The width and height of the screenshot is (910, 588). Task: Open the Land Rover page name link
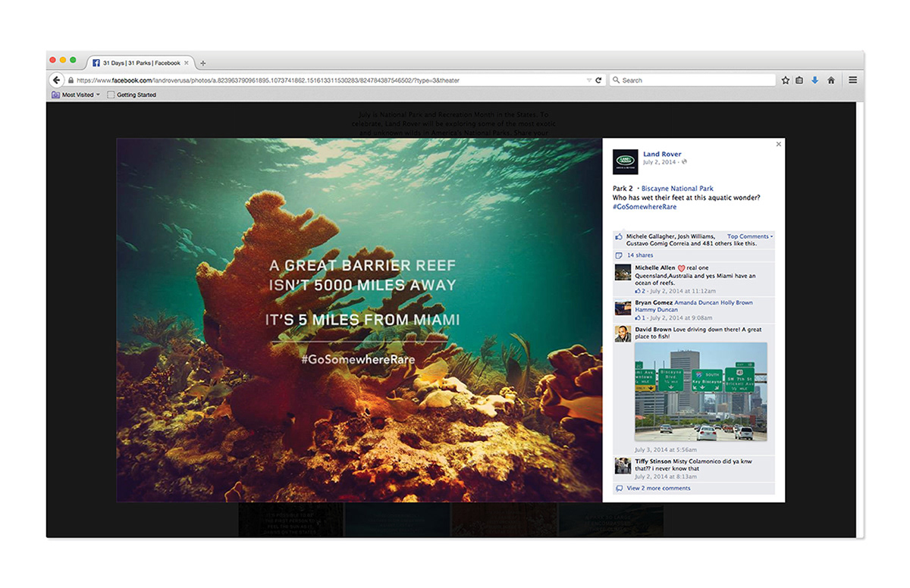click(x=662, y=154)
